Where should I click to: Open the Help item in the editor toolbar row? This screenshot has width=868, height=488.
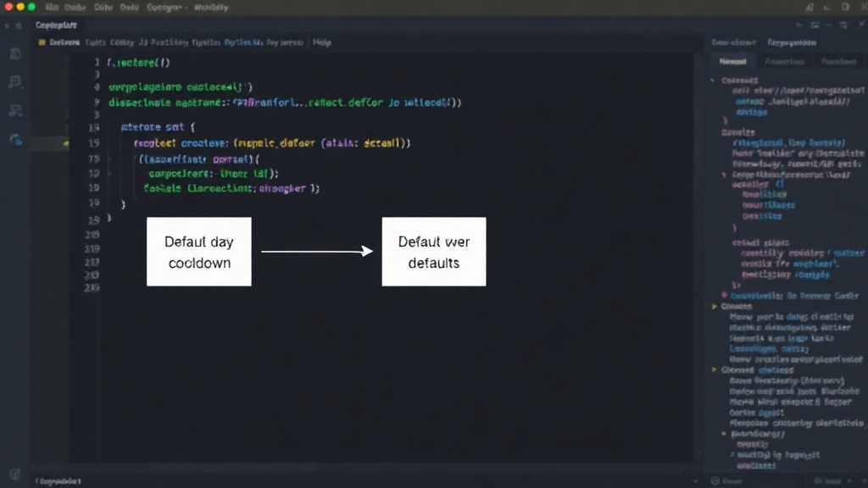tap(321, 42)
